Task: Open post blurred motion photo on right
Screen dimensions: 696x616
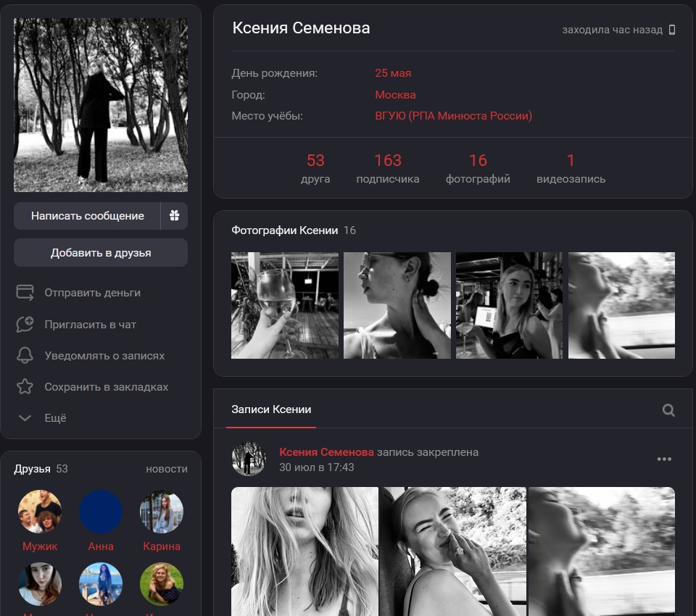Action: 602,552
